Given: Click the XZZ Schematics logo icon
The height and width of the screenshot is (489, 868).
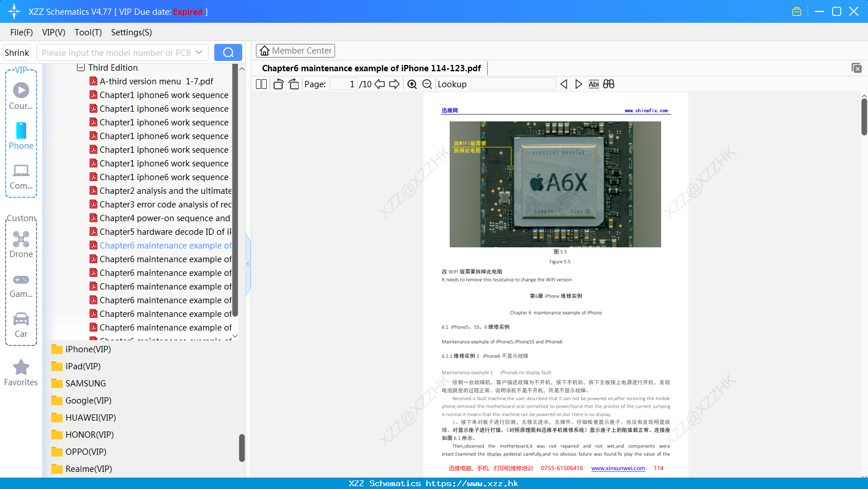Looking at the screenshot, I should tap(14, 11).
